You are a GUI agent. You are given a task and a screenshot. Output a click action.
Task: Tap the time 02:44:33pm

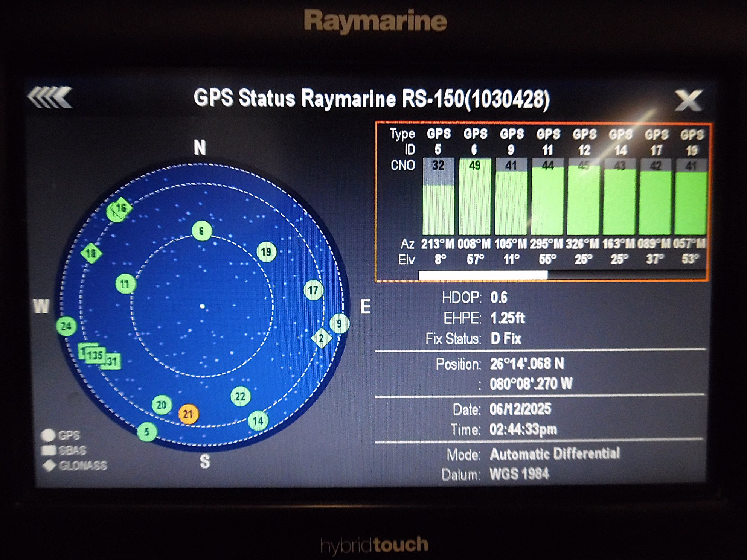[523, 429]
